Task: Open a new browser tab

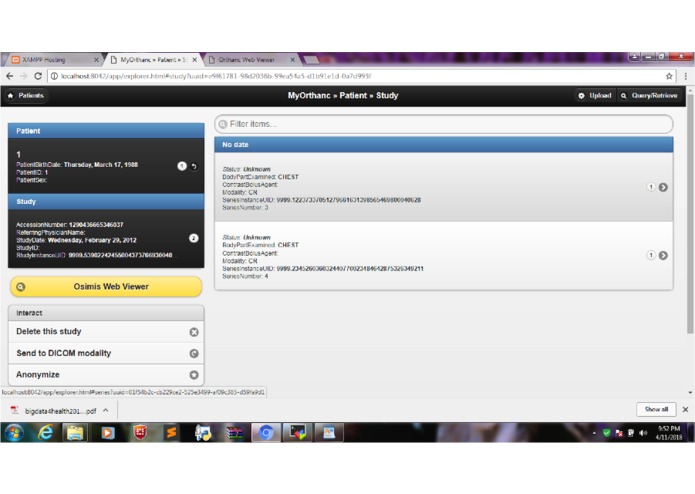Action: (311, 60)
